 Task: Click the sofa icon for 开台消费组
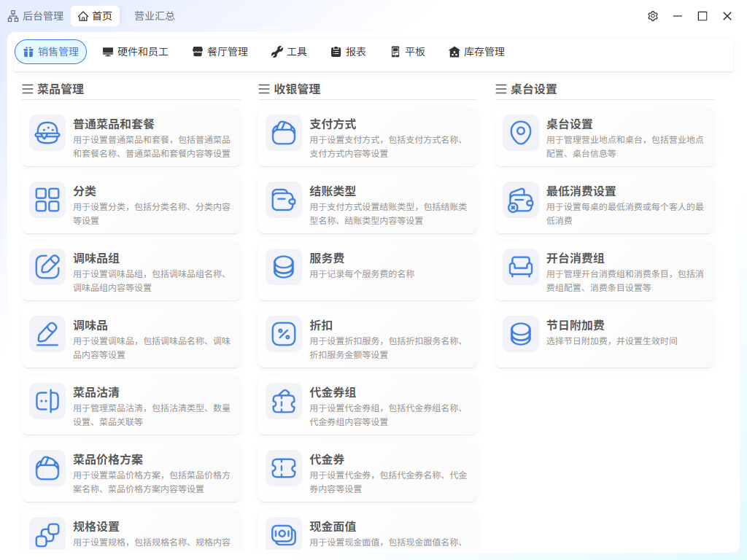click(520, 267)
